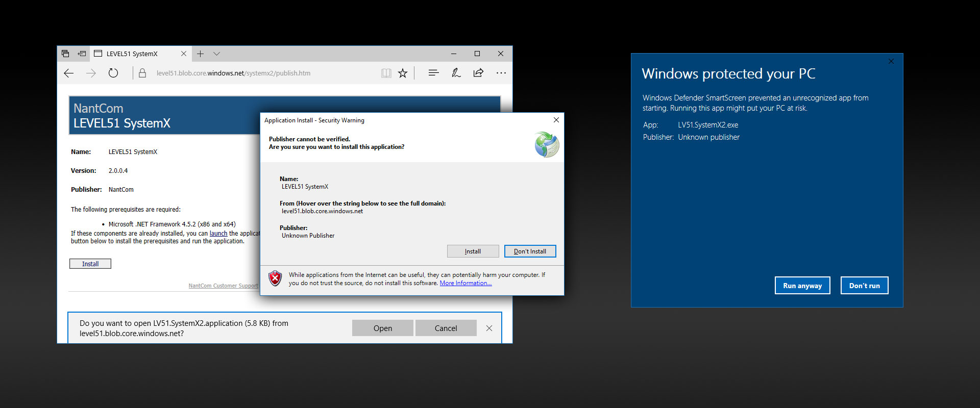Screen dimensions: 980x408
Task: Open the Hub lines icon
Action: click(x=433, y=73)
